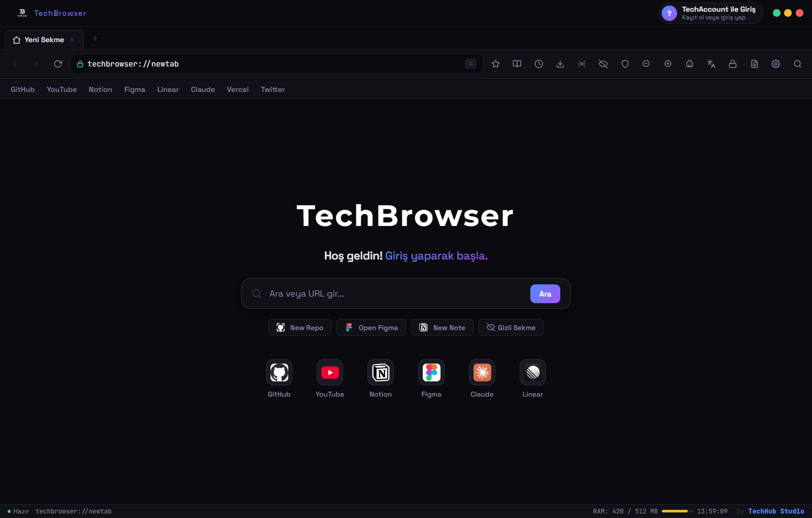Toggle the shield protection icon
Screen dimensions: 812x518
coord(625,64)
